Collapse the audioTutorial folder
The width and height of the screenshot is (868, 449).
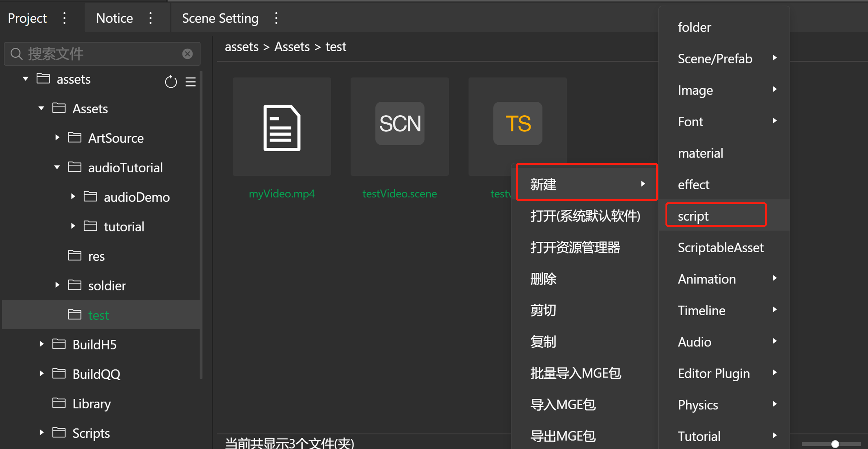pyautogui.click(x=57, y=167)
